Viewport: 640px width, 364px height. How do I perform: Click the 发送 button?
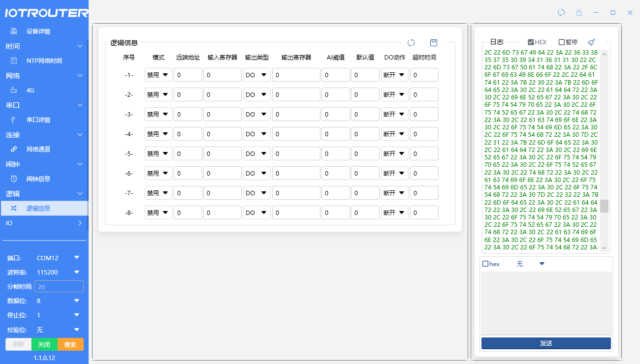(546, 343)
